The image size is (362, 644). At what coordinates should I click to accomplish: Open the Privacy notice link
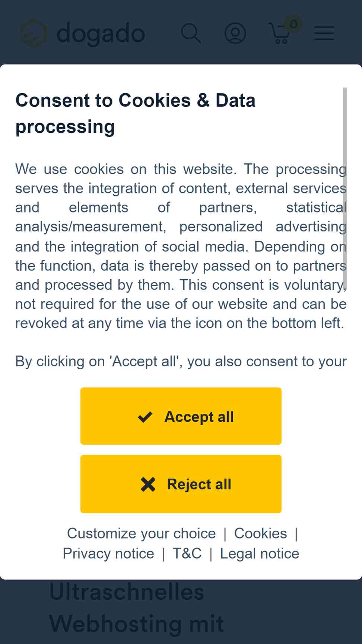108,553
